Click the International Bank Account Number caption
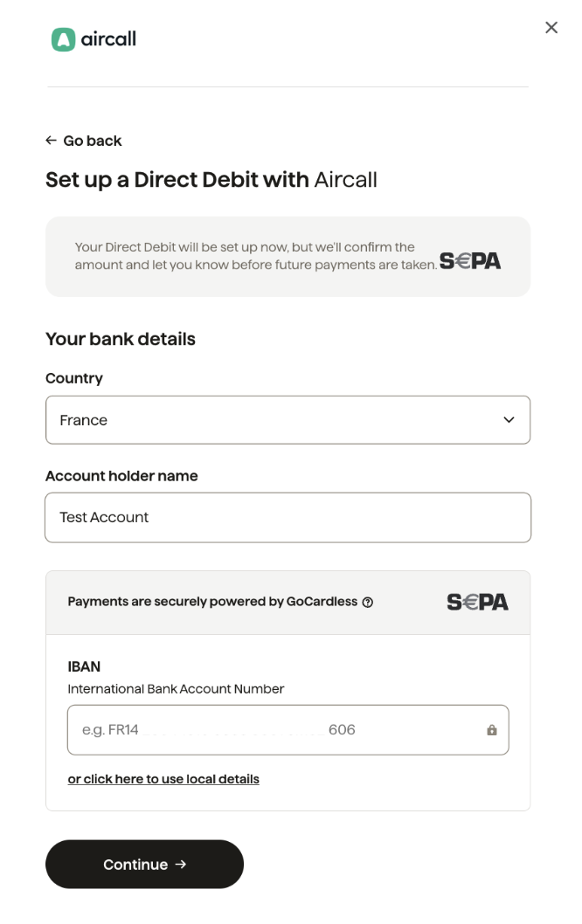Screen dimensions: 582x924 [176, 689]
